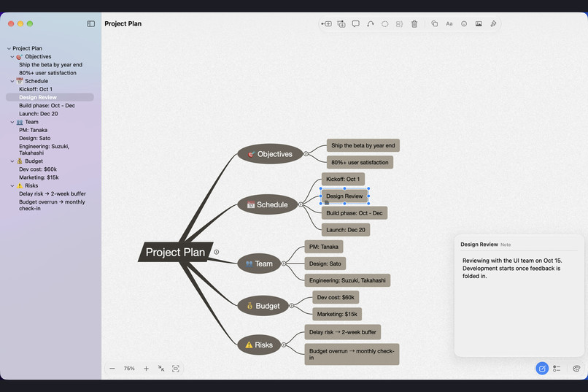The width and height of the screenshot is (588, 392).
Task: Collapse Budget branch toggle on canvas
Action: tap(291, 306)
